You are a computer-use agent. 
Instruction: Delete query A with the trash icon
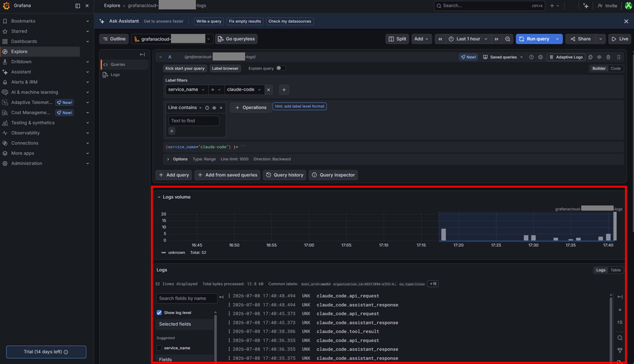(608, 57)
